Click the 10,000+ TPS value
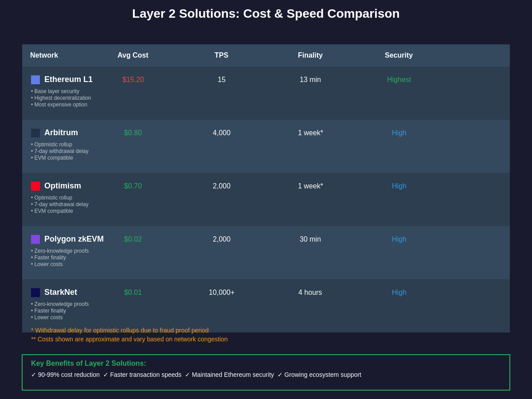 coord(222,293)
